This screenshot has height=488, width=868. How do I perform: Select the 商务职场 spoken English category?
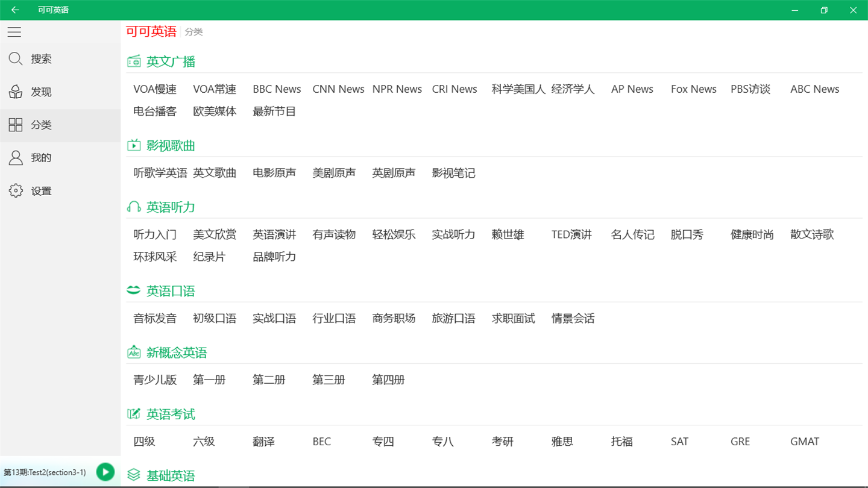[x=394, y=319]
